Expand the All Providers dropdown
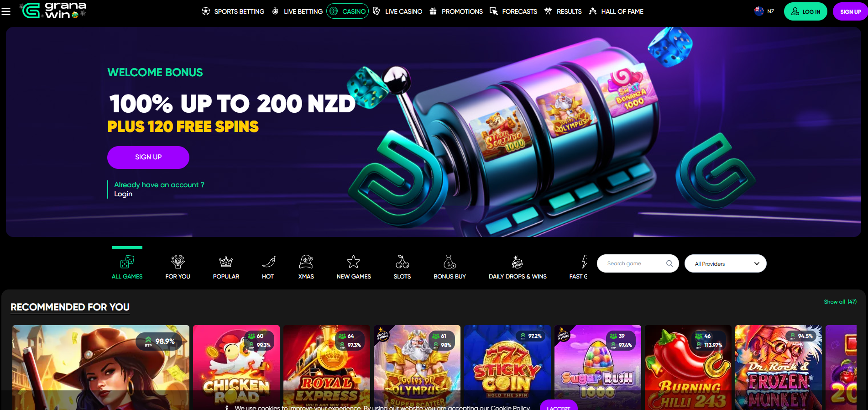The height and width of the screenshot is (410, 868). [x=725, y=263]
